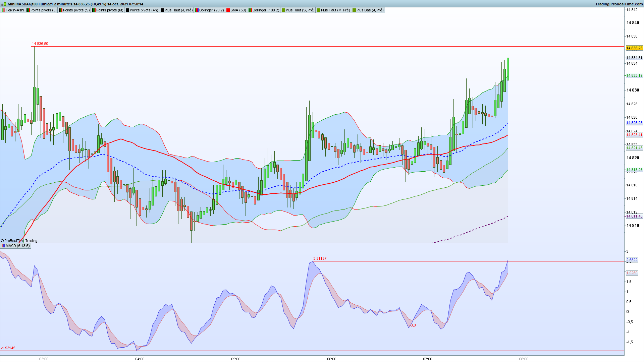This screenshot has width=644, height=362.
Task: Click the red SMA (50) swatch icon
Action: (x=228, y=10)
